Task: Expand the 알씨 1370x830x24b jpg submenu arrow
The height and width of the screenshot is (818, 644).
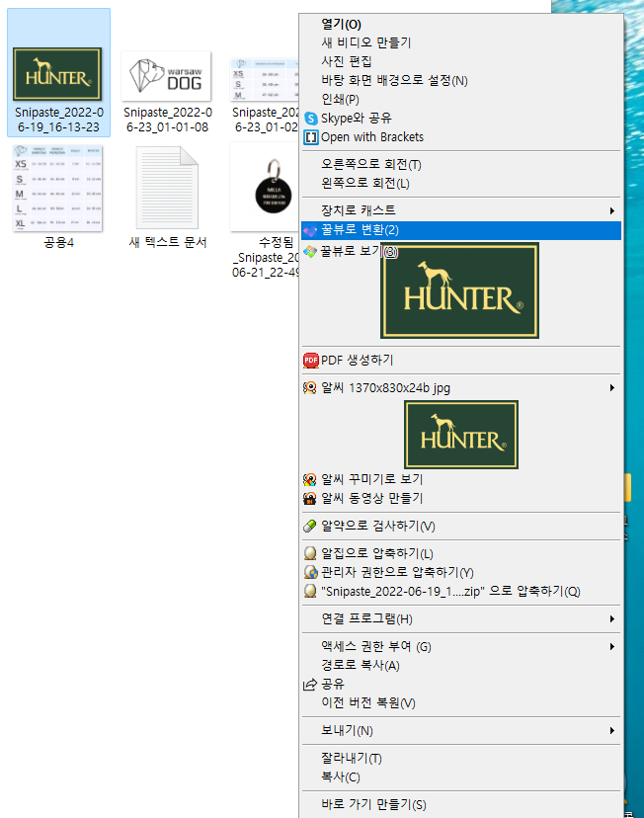Action: (x=612, y=387)
